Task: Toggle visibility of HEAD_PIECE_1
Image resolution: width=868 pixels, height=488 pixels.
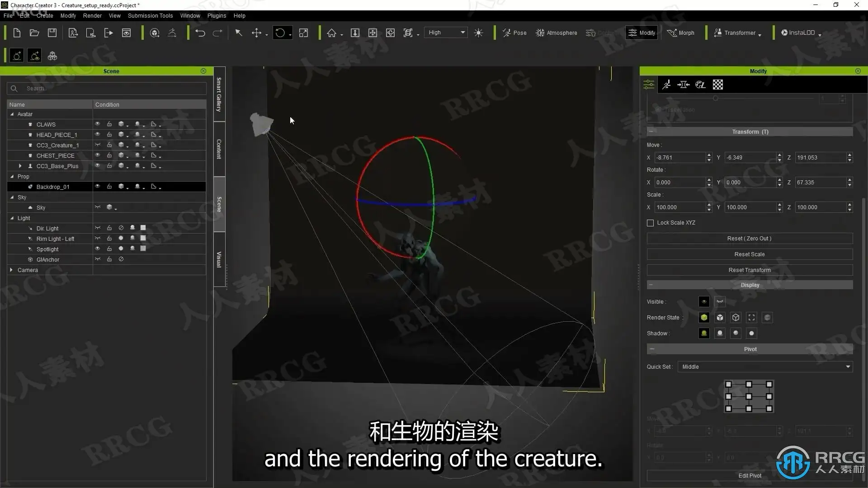Action: 97,134
